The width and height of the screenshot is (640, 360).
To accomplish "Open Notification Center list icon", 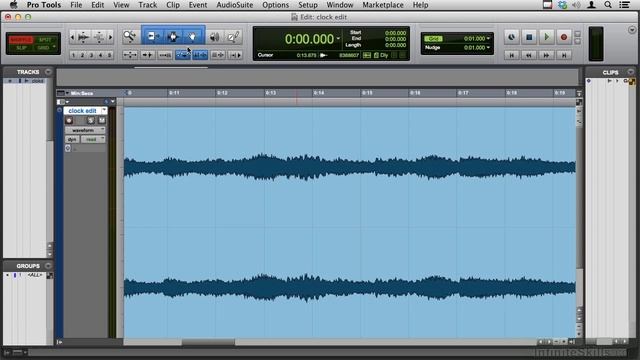I will (x=624, y=5).
